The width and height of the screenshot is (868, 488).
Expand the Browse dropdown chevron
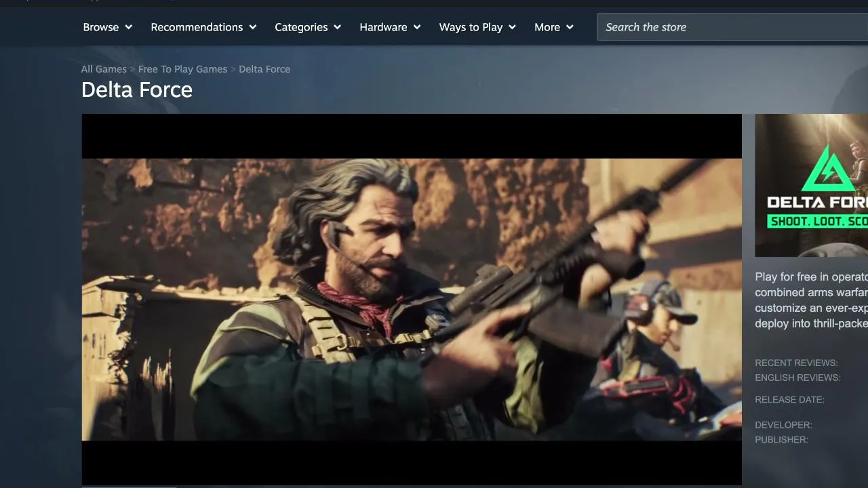[x=128, y=27]
